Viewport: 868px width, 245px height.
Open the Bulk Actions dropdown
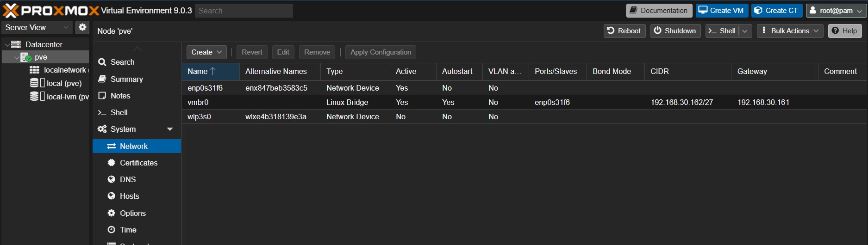pos(790,31)
